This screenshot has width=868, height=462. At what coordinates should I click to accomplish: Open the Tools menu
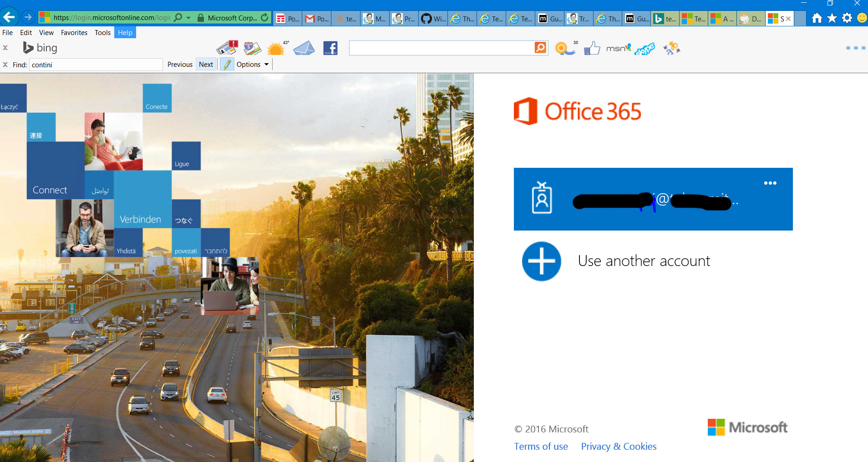pos(102,33)
